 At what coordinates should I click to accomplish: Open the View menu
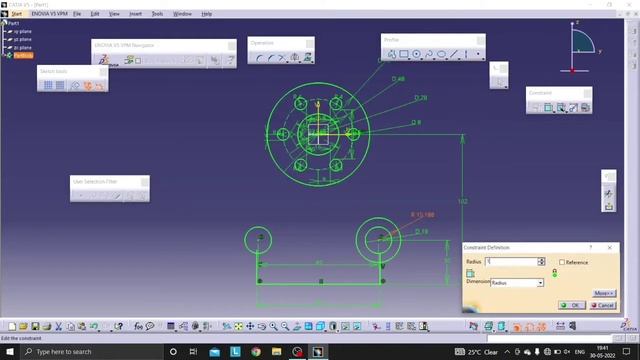click(x=114, y=14)
